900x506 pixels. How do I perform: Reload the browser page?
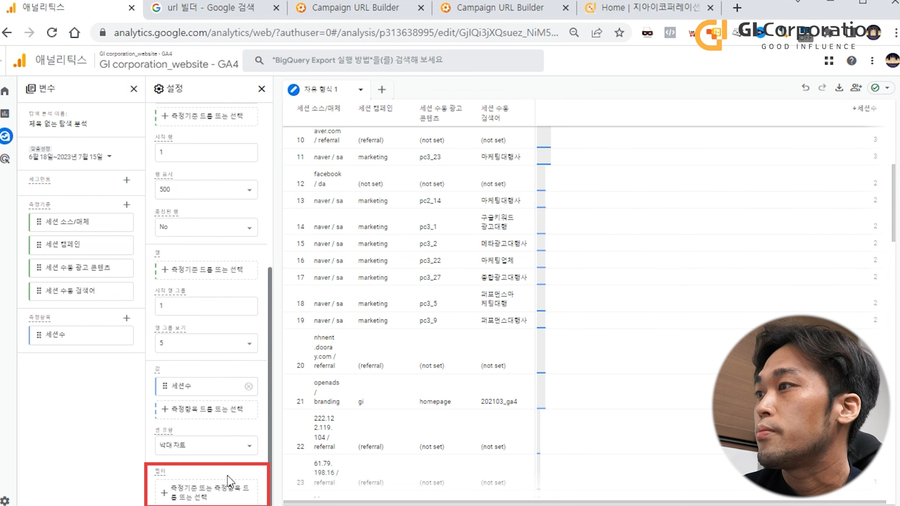[x=52, y=33]
